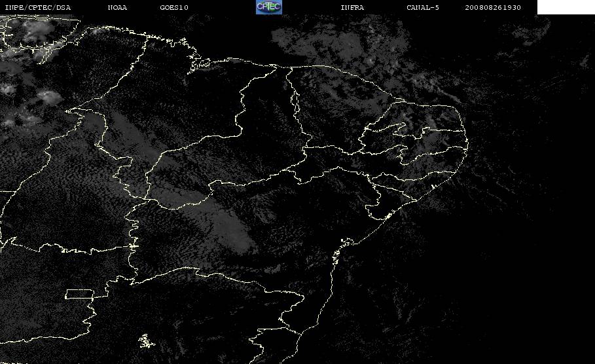
Task: Select the INPE/CPTEC/DSA header label
Action: (37, 7)
